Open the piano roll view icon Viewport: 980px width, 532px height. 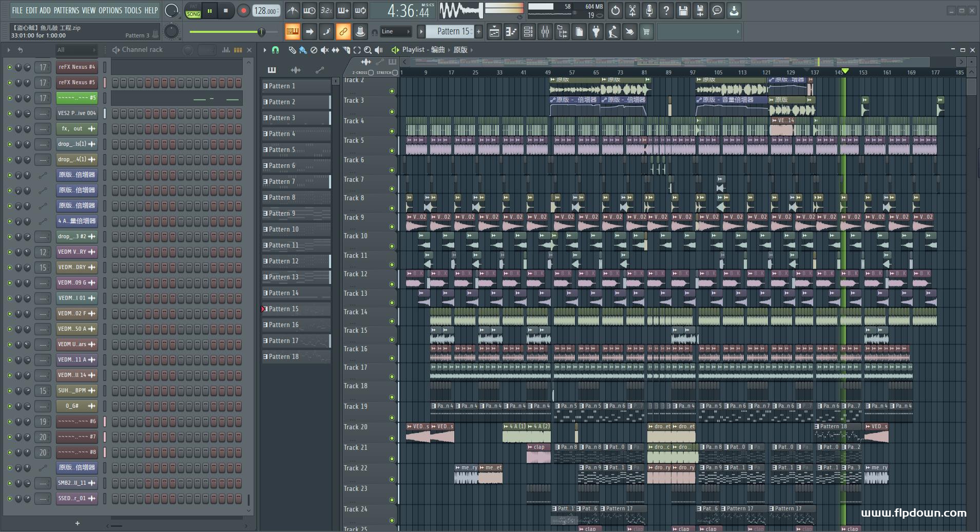511,32
